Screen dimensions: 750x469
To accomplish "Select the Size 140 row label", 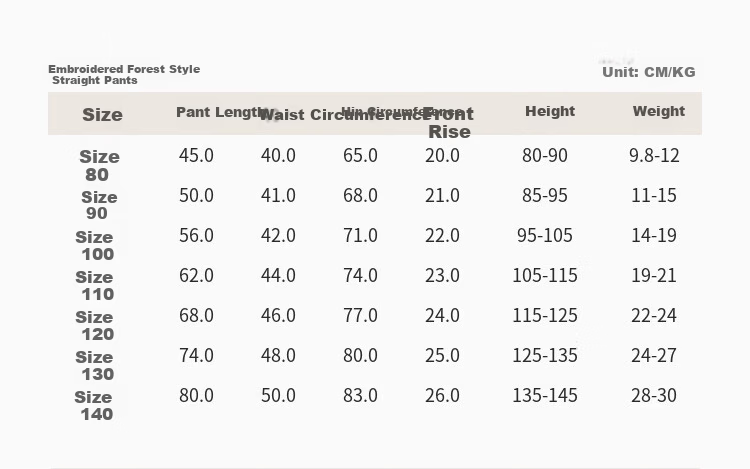I will [x=94, y=405].
